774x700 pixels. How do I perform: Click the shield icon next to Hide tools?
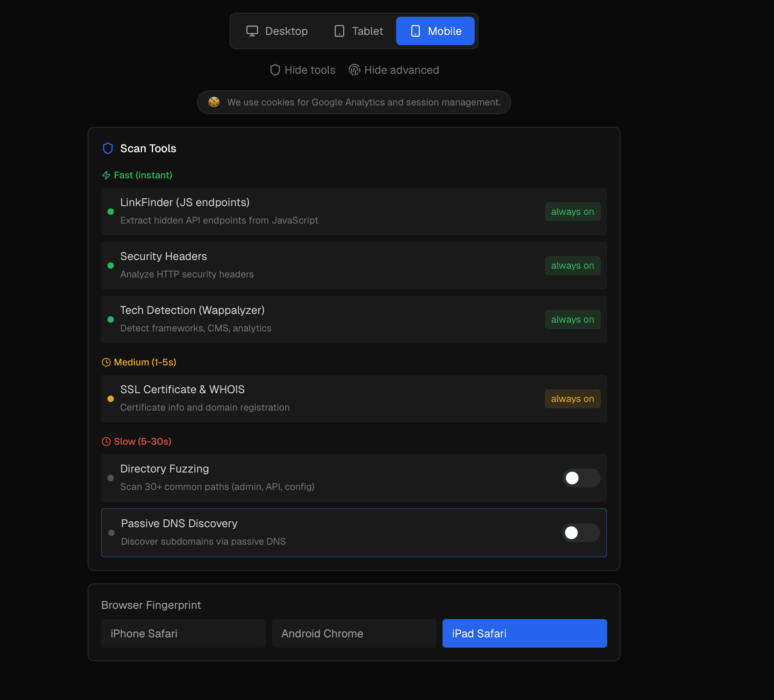[x=275, y=70]
